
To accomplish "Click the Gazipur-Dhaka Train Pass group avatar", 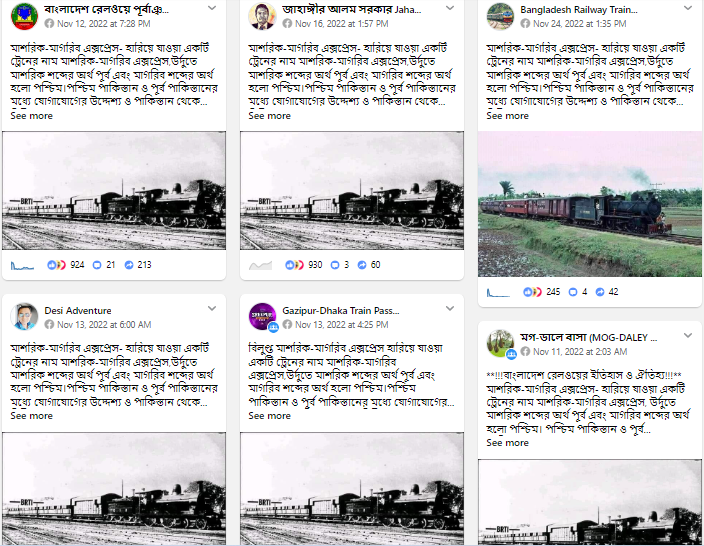I will (x=263, y=317).
